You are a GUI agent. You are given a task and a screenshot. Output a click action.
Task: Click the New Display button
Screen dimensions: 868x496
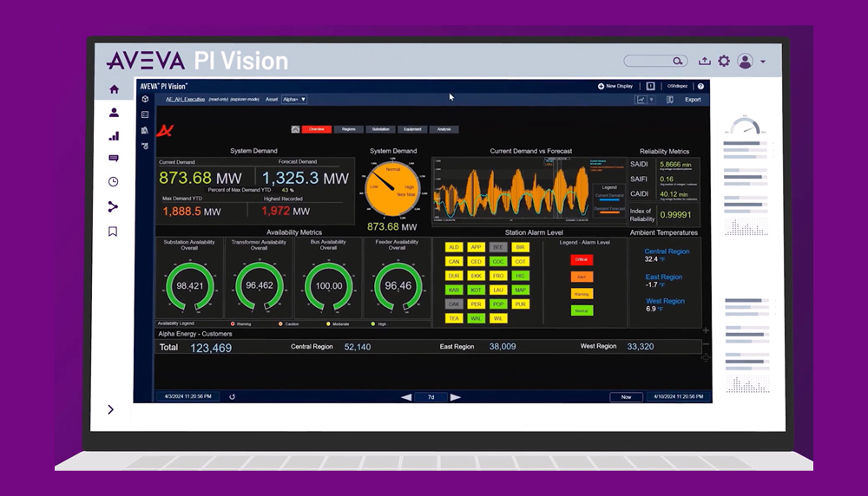[615, 87]
